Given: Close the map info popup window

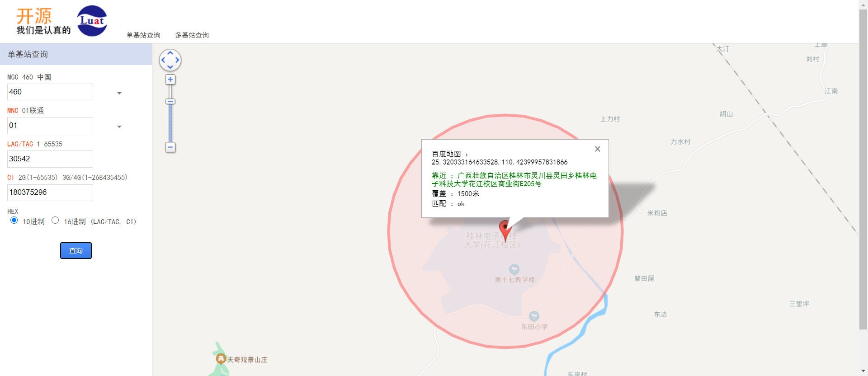Looking at the screenshot, I should (598, 149).
